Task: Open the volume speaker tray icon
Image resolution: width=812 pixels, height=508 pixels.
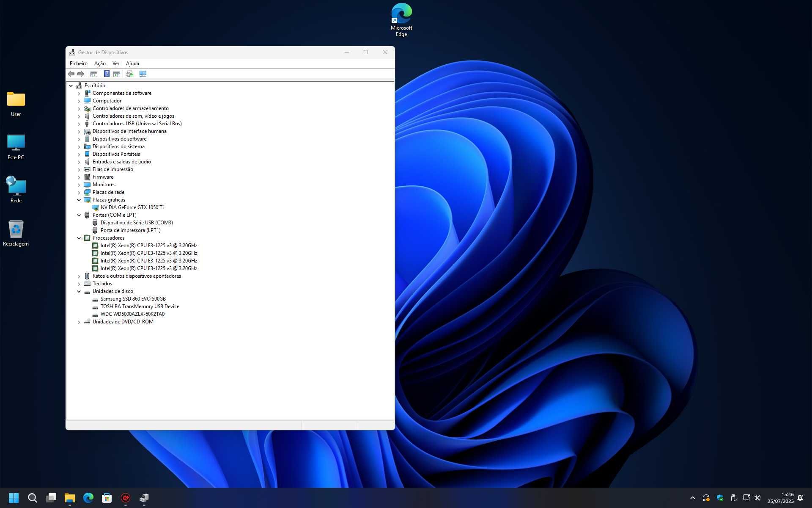Action: [757, 498]
